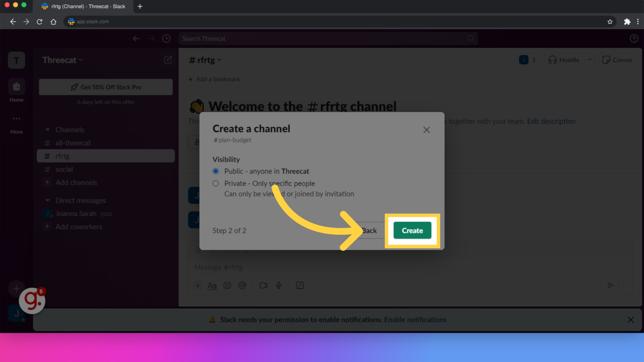The height and width of the screenshot is (362, 644).
Task: Click the send message arrow
Action: (x=611, y=286)
